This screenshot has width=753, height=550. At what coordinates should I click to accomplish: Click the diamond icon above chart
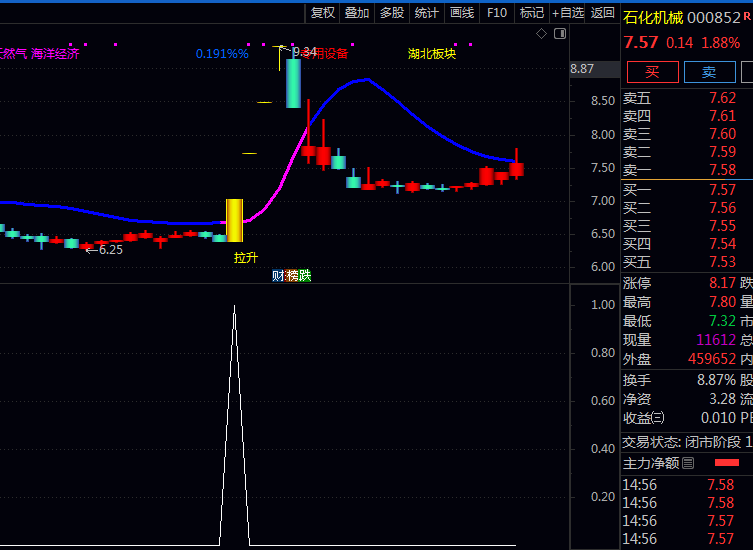tap(541, 34)
